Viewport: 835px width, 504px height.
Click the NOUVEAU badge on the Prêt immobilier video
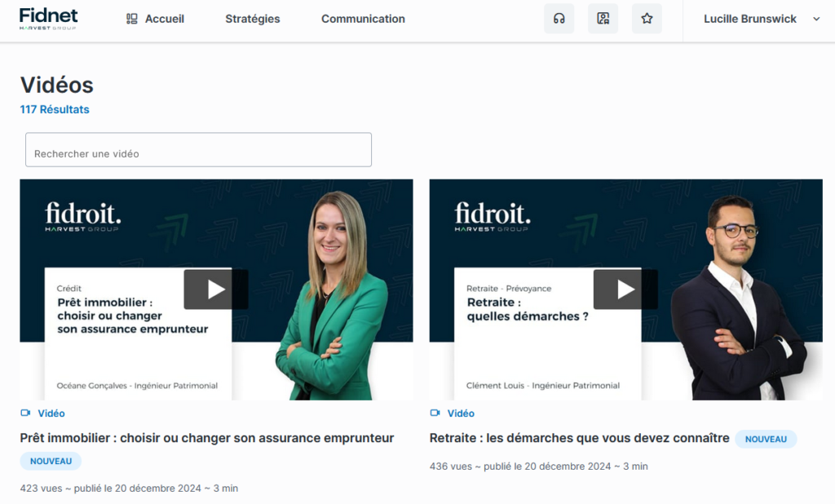(x=51, y=461)
